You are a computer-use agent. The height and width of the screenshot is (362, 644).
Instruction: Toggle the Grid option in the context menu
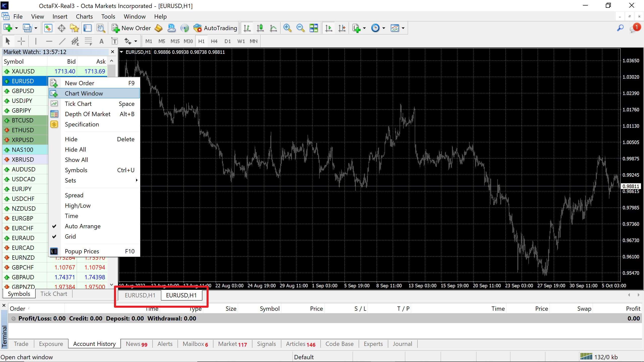[x=70, y=236]
